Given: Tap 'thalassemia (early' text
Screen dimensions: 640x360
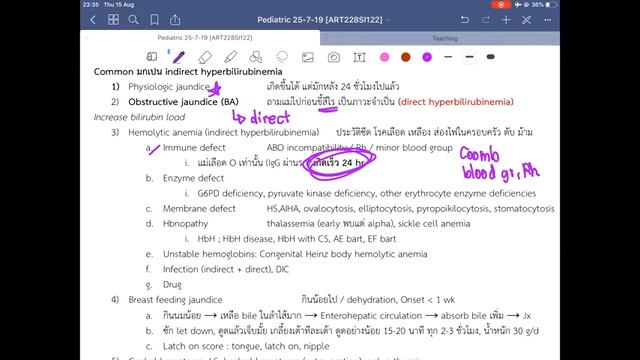Looking at the screenshot, I should point(304,224).
